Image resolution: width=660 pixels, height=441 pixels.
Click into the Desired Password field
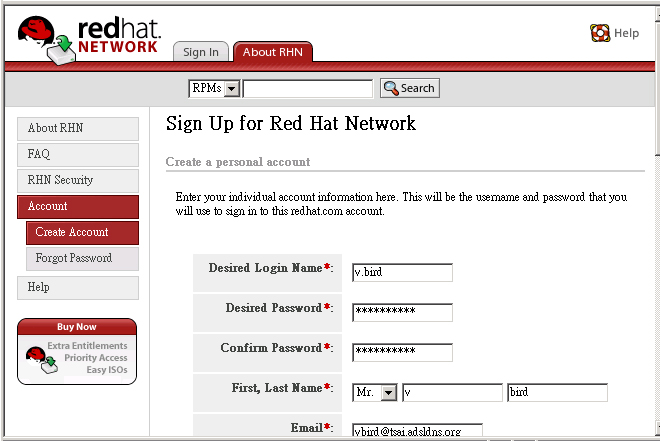coord(402,313)
